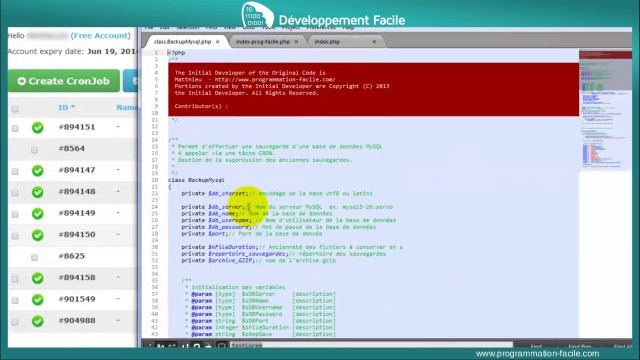Image resolution: width=640 pixels, height=360 pixels.
Task: Check the box for cron job #8564
Action: pos(34,150)
